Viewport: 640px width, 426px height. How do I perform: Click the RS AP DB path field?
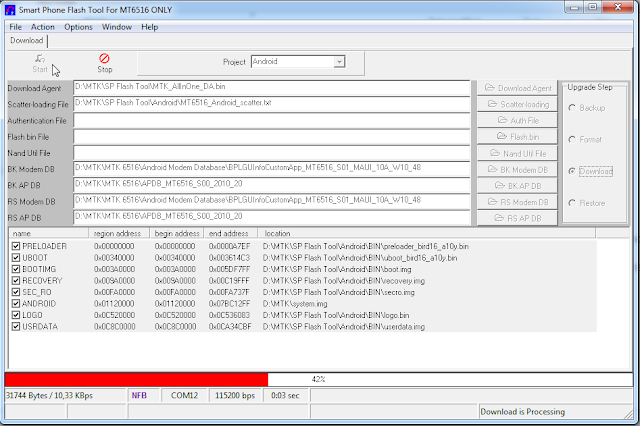pyautogui.click(x=272, y=217)
